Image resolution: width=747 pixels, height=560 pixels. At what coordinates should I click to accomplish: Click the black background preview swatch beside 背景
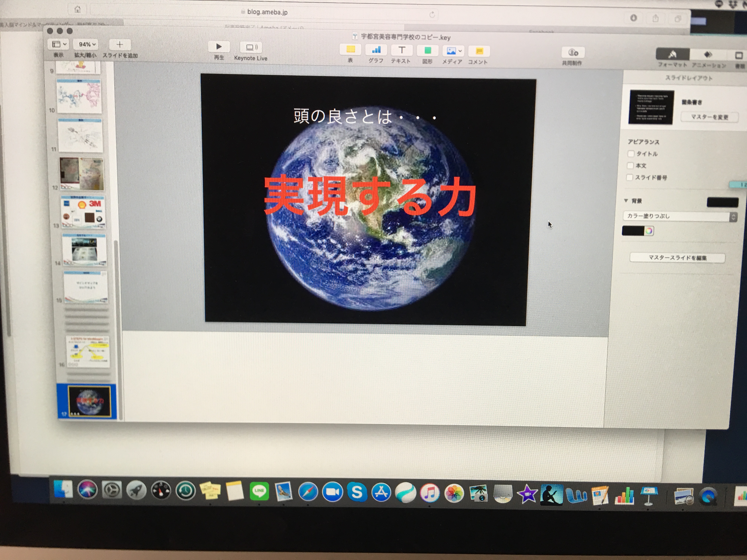pyautogui.click(x=722, y=202)
